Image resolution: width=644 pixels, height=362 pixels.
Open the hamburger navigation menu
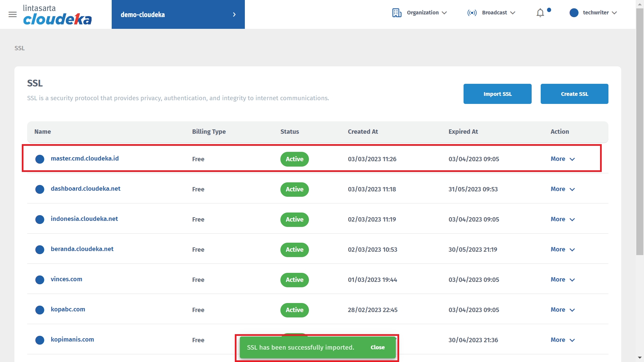pos(12,14)
